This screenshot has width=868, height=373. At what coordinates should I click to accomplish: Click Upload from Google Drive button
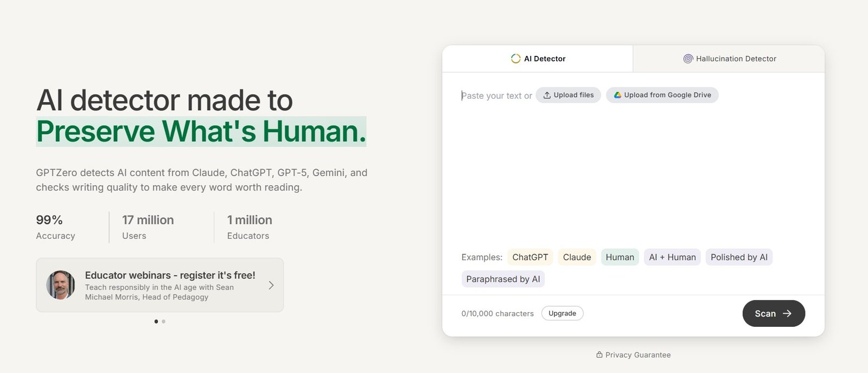[x=662, y=95]
